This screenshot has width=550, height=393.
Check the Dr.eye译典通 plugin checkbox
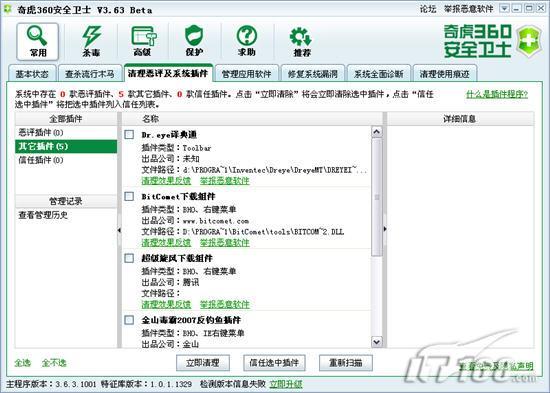coord(129,134)
